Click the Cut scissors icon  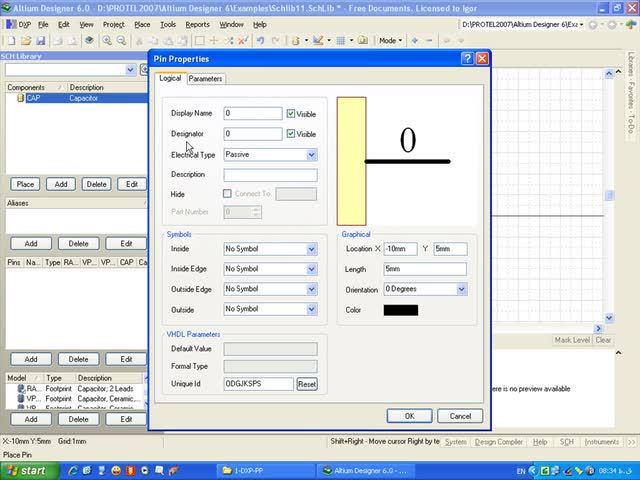[139, 40]
